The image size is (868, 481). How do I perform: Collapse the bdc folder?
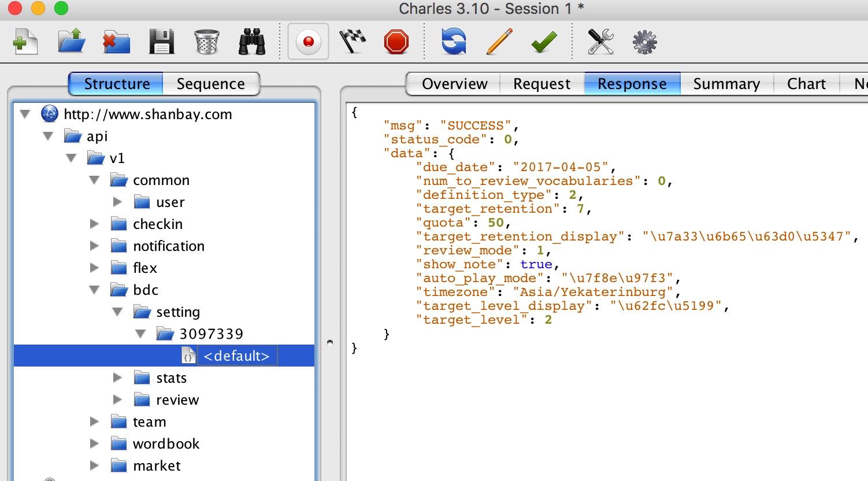point(94,290)
